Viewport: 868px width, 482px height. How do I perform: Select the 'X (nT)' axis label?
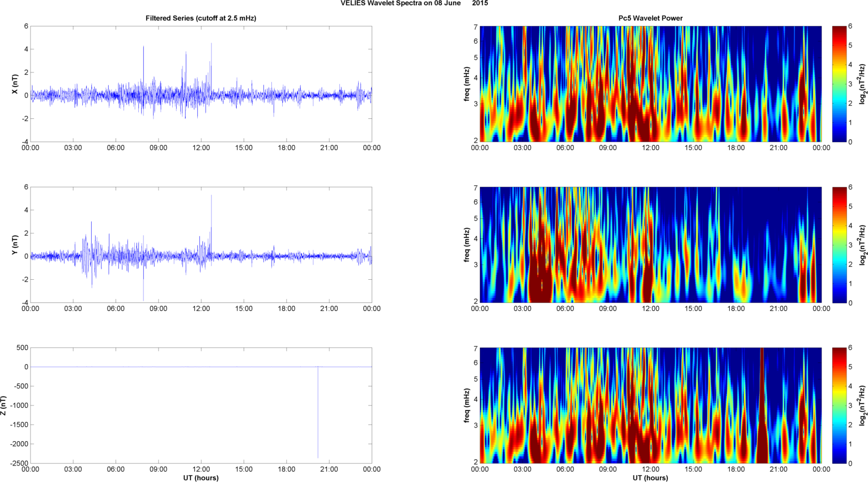pyautogui.click(x=15, y=84)
